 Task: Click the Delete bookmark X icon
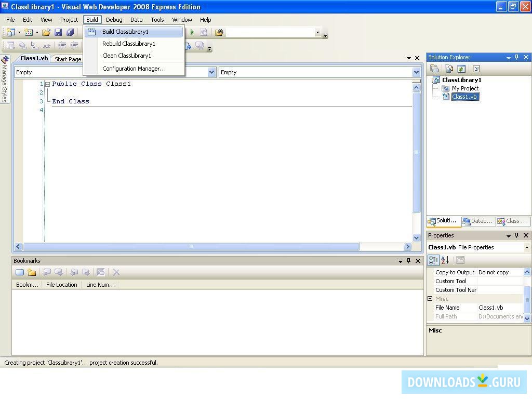point(116,272)
